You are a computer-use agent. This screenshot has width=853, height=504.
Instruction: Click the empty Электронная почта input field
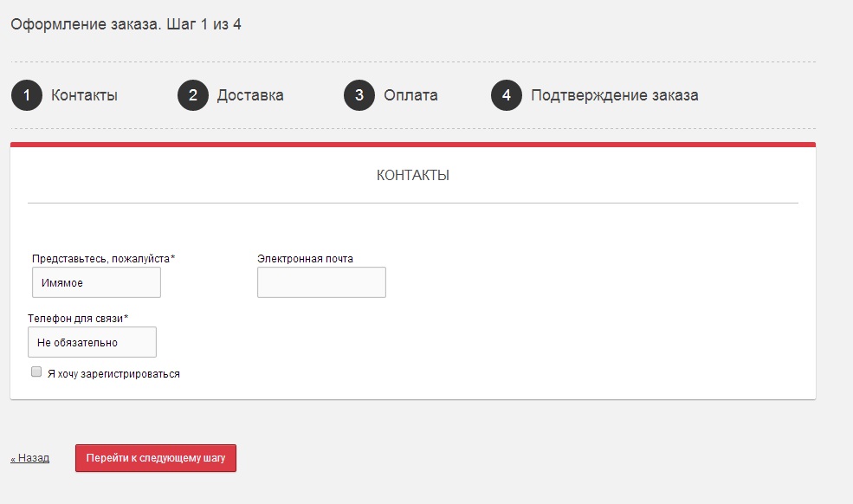[321, 282]
